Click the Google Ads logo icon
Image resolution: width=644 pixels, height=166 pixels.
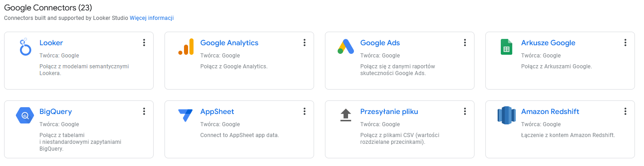coord(346,47)
